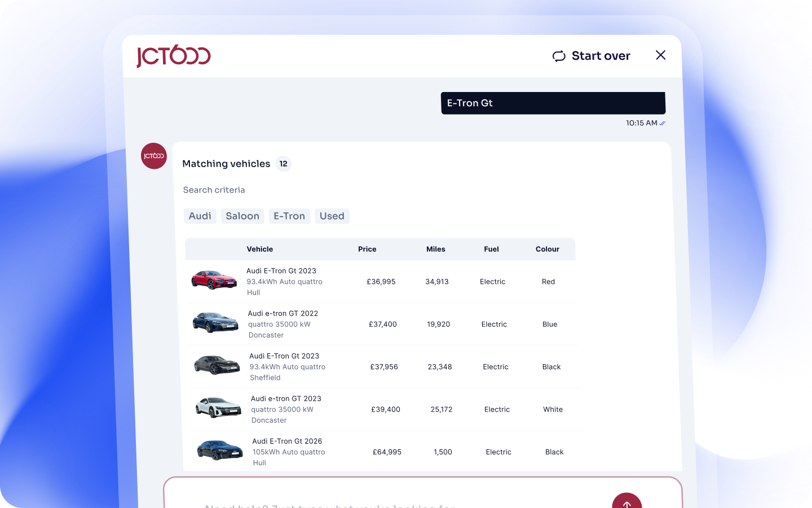Viewport: 812px width, 508px height.
Task: Click the Start over button label
Action: pyautogui.click(x=601, y=56)
